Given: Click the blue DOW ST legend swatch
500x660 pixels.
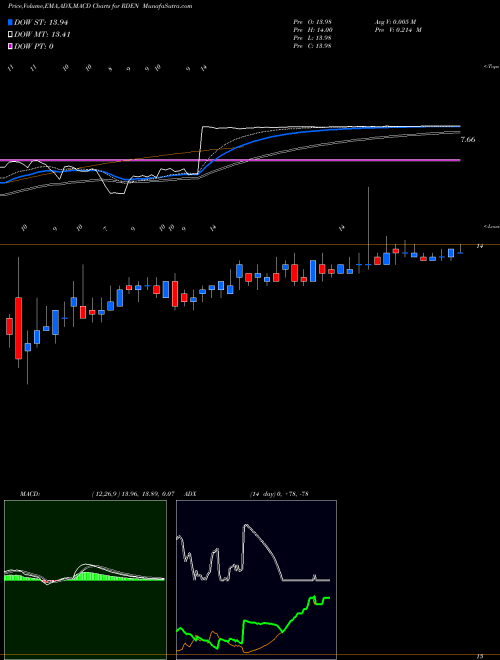Looking at the screenshot, I should (10, 22).
